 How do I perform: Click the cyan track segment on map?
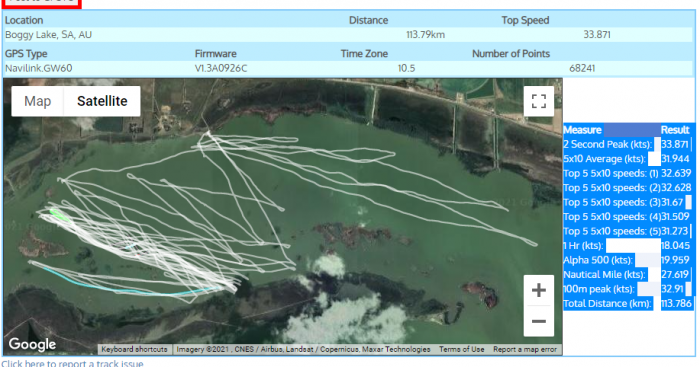125,288
